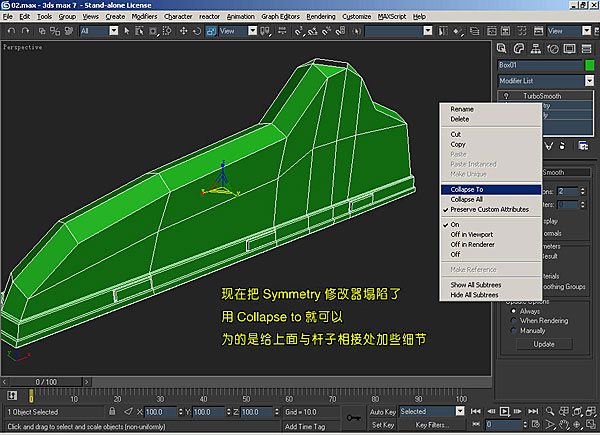Expand the Modifier List dropdown

point(589,81)
